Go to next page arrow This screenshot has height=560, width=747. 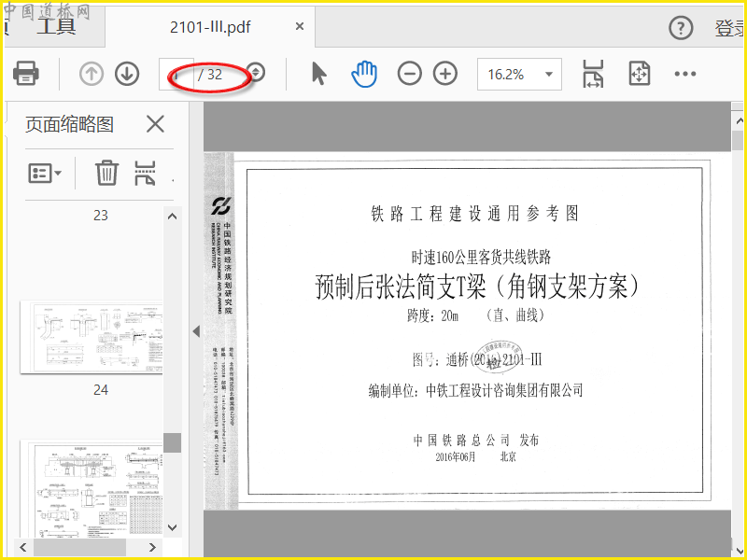[x=127, y=74]
